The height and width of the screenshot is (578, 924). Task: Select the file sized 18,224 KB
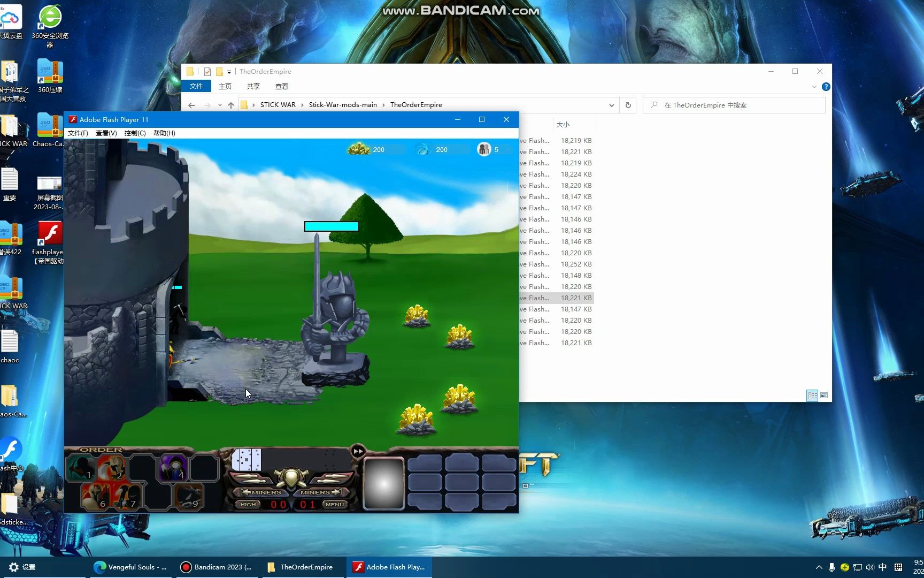[x=556, y=174]
